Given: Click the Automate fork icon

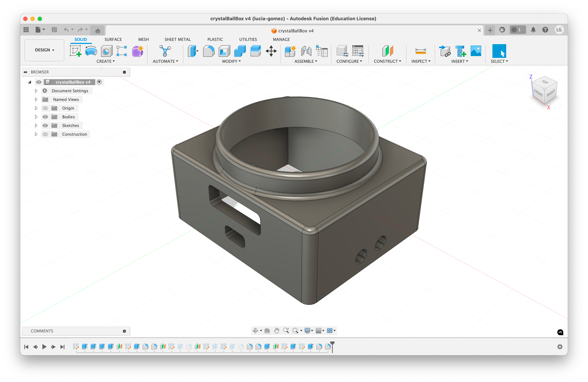Looking at the screenshot, I should pyautogui.click(x=165, y=51).
